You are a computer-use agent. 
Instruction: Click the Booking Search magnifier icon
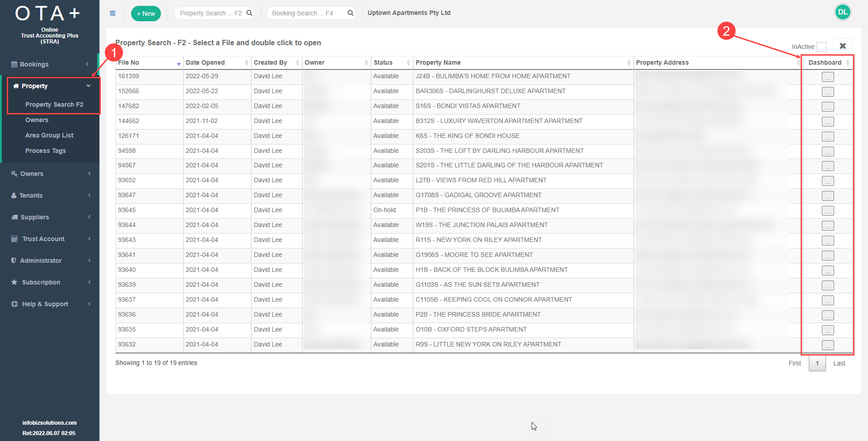click(x=350, y=13)
